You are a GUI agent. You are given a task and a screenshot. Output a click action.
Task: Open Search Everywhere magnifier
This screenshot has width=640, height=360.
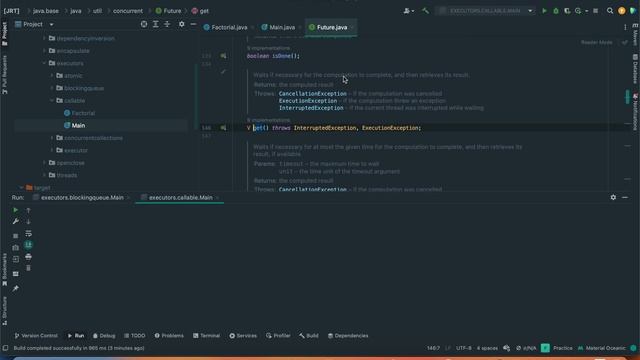[610, 11]
